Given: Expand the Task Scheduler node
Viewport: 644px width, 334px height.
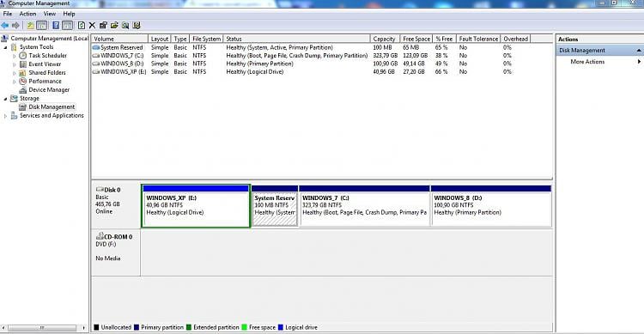Looking at the screenshot, I should [x=15, y=56].
